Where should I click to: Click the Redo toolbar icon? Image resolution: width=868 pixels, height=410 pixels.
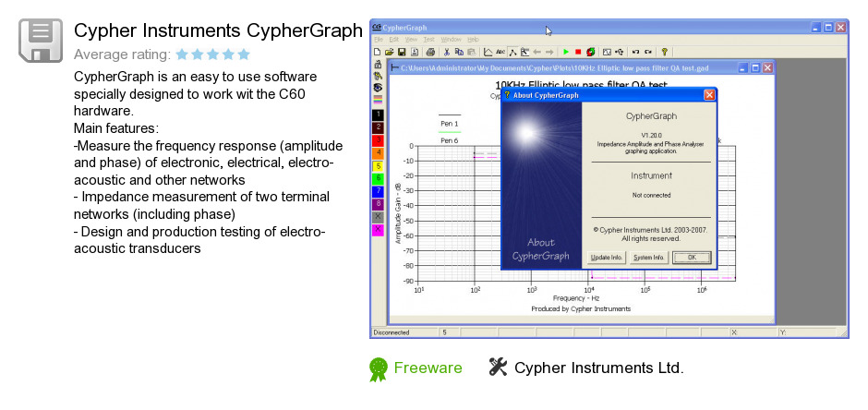(x=647, y=52)
